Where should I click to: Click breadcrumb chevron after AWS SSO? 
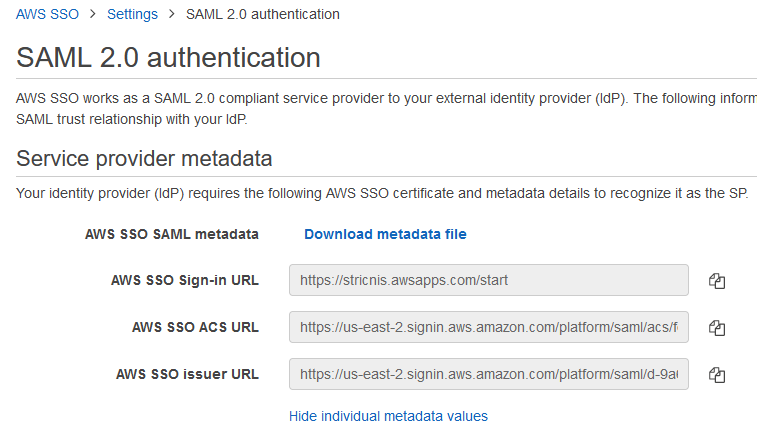pyautogui.click(x=92, y=14)
